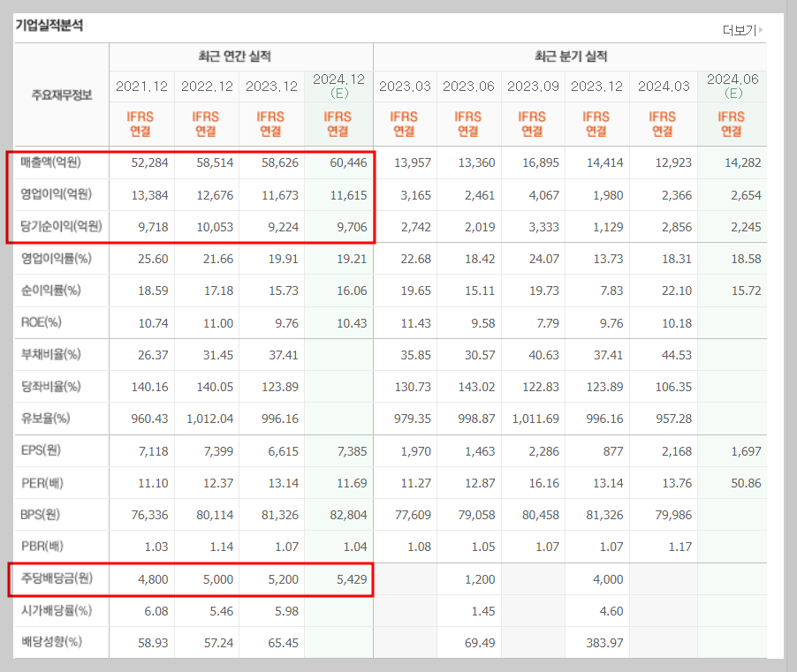Click the 11,615 operating profit value
797x672 pixels.
click(348, 195)
